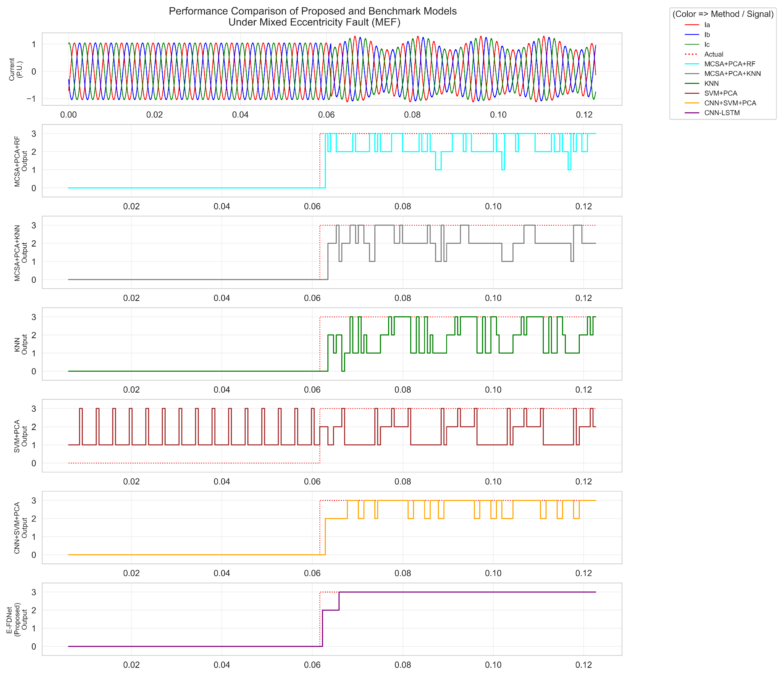Click the CNN+SVM+PCA legend entry
Viewport: 784px width, 678px height.
(730, 103)
